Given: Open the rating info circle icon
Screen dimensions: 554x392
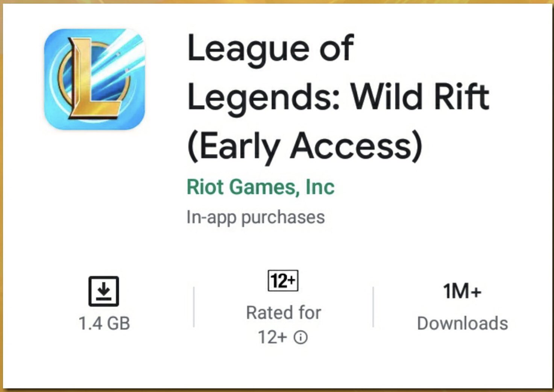Looking at the screenshot, I should pyautogui.click(x=301, y=337).
